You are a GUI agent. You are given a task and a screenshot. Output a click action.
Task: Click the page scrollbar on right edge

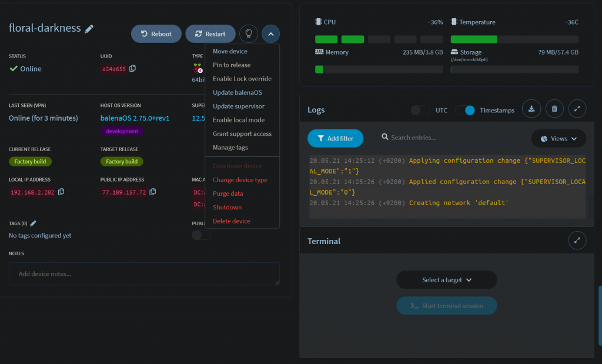(600, 316)
